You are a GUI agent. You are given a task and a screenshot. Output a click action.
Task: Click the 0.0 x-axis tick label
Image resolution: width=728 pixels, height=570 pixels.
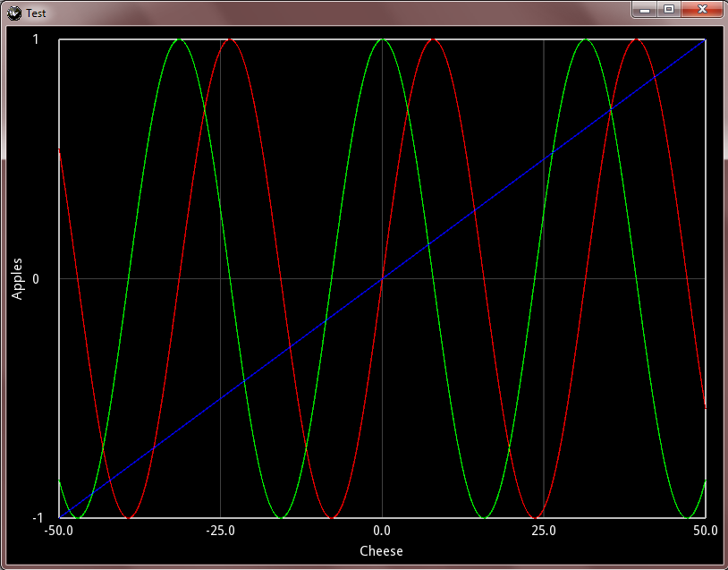click(382, 531)
